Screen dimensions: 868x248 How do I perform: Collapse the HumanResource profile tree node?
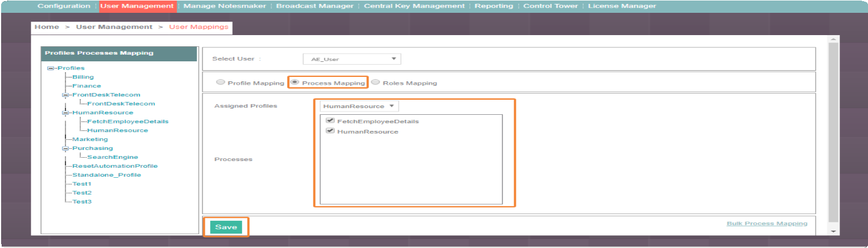[x=65, y=113]
